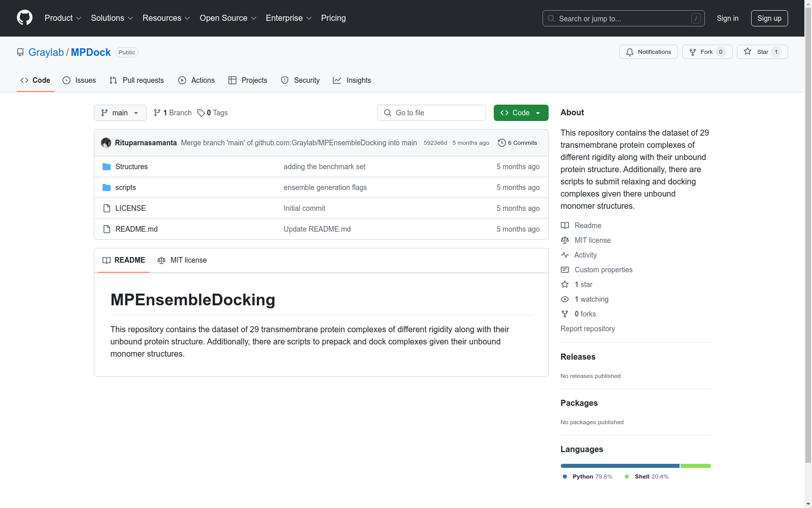The image size is (812, 508).
Task: Click the Shell 20.4% language entry
Action: [647, 477]
